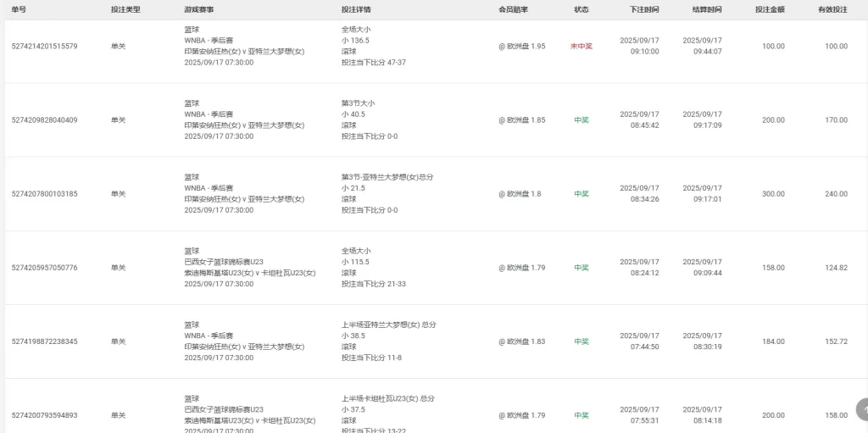Screen dimensions: 868x433
Task: Click the red 未中奖 status
Action: click(581, 47)
